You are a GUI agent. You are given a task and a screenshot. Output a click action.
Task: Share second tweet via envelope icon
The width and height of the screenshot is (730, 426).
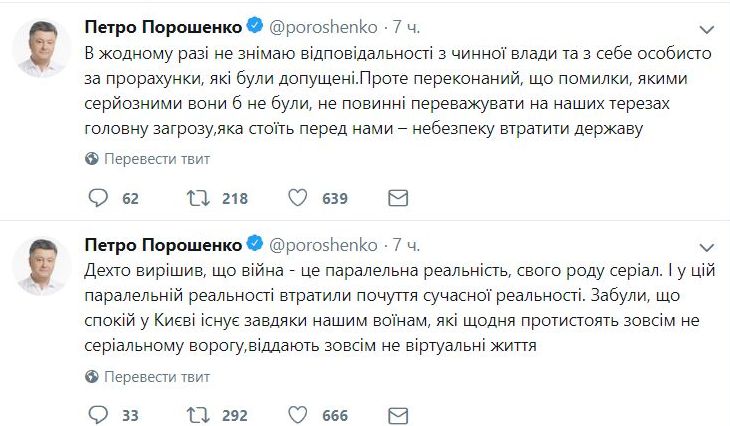(397, 415)
